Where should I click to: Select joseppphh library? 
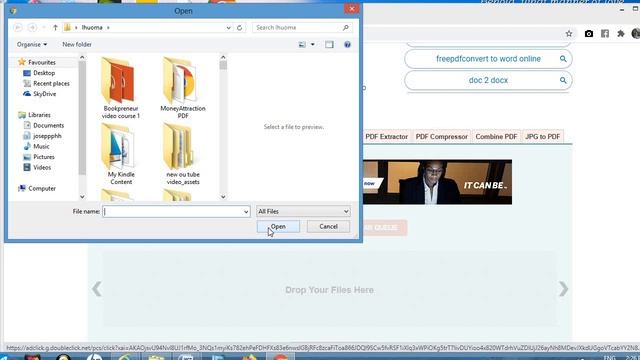tap(47, 136)
